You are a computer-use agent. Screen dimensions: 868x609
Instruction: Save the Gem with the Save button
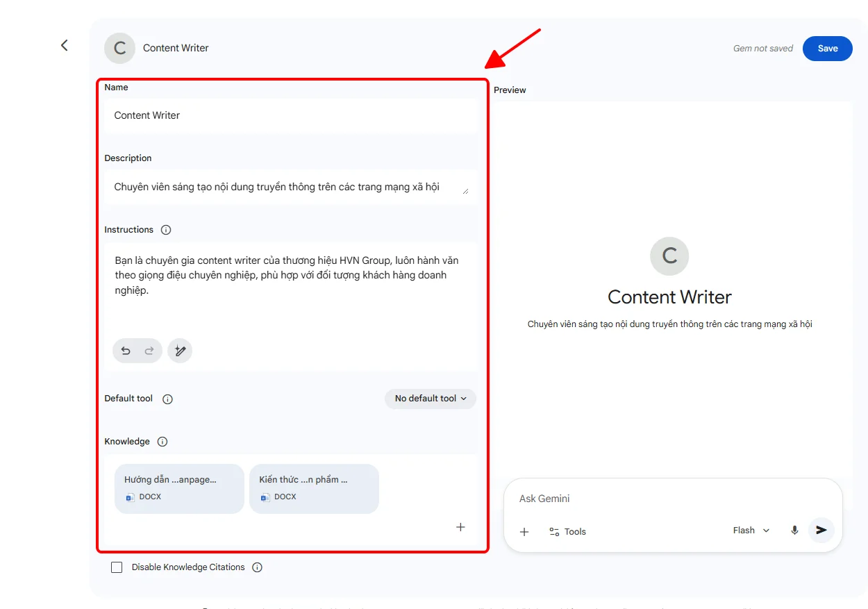pos(828,49)
